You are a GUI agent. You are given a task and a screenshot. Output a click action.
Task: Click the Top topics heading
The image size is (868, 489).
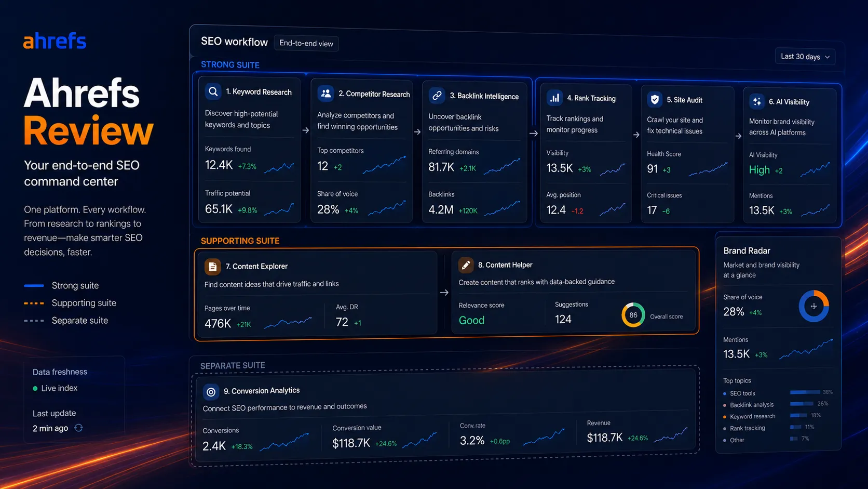(737, 381)
